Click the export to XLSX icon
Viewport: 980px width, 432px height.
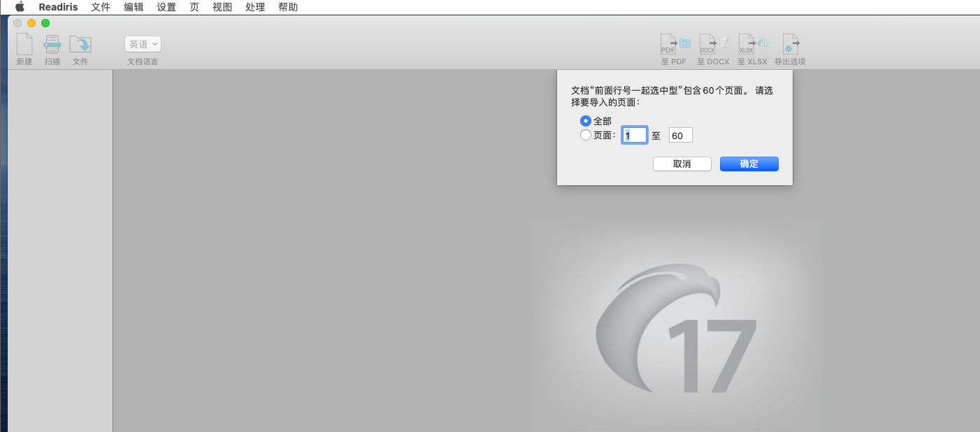[753, 44]
